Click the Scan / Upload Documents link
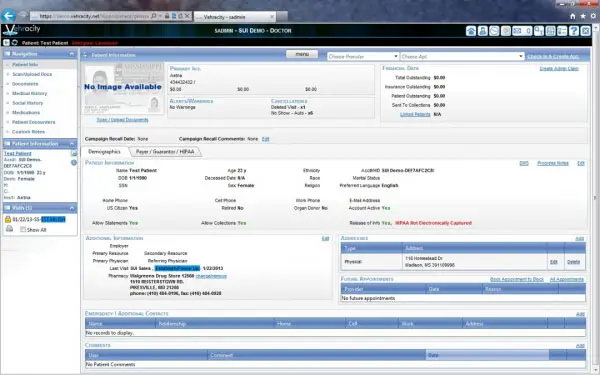This screenshot has height=375, width=600. click(x=122, y=120)
